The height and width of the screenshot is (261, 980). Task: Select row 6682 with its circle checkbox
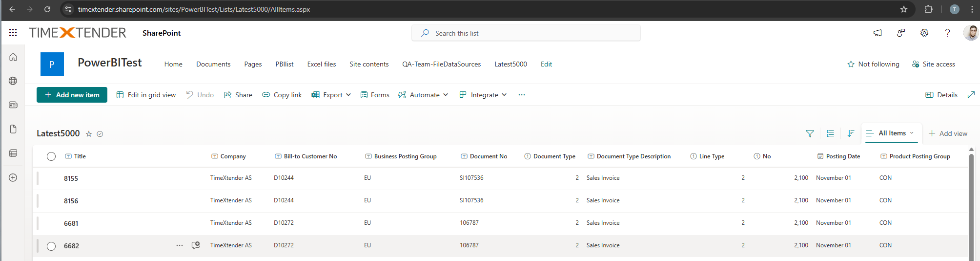click(51, 246)
